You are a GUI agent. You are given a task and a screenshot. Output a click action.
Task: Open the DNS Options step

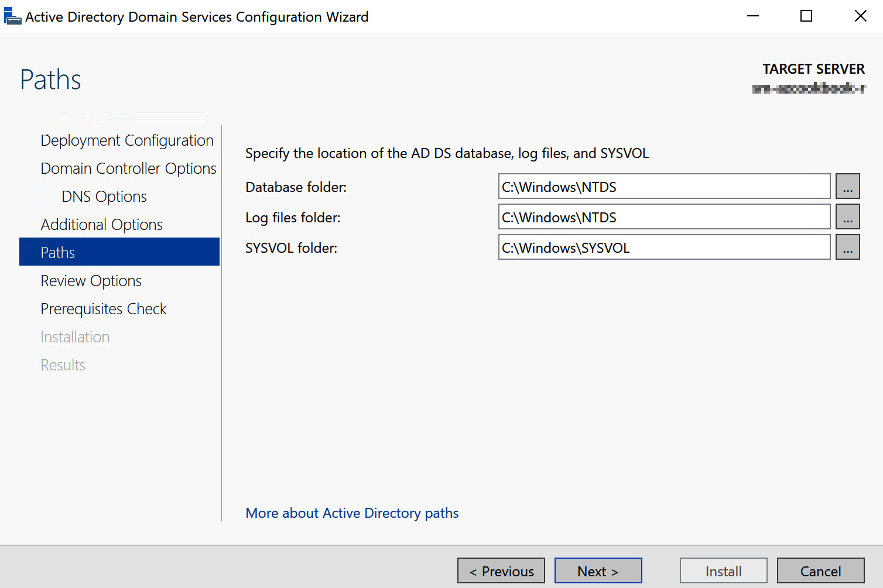104,197
